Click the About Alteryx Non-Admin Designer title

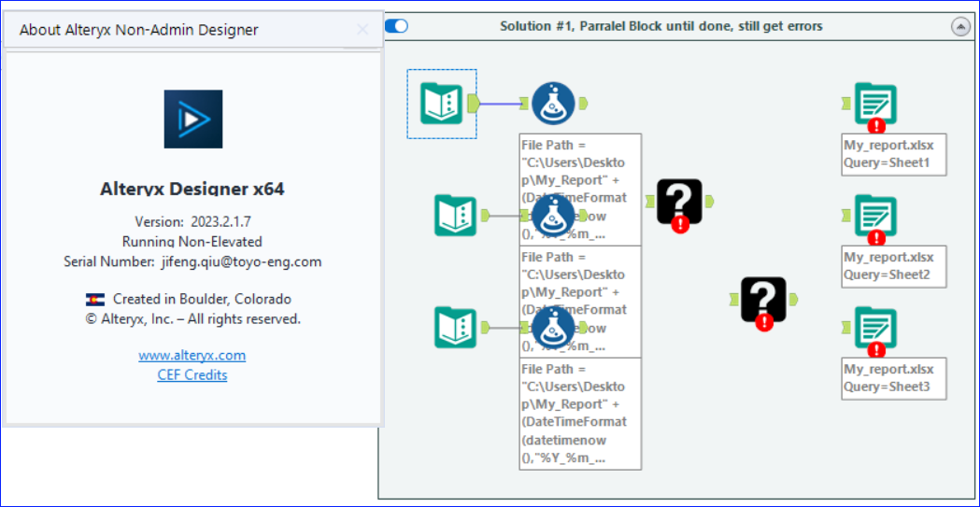coord(139,29)
